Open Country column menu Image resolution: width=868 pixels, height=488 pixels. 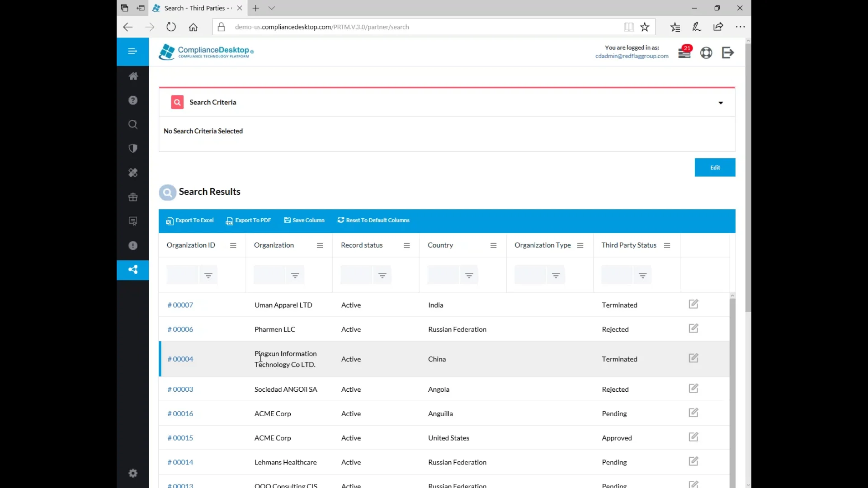[493, 245]
